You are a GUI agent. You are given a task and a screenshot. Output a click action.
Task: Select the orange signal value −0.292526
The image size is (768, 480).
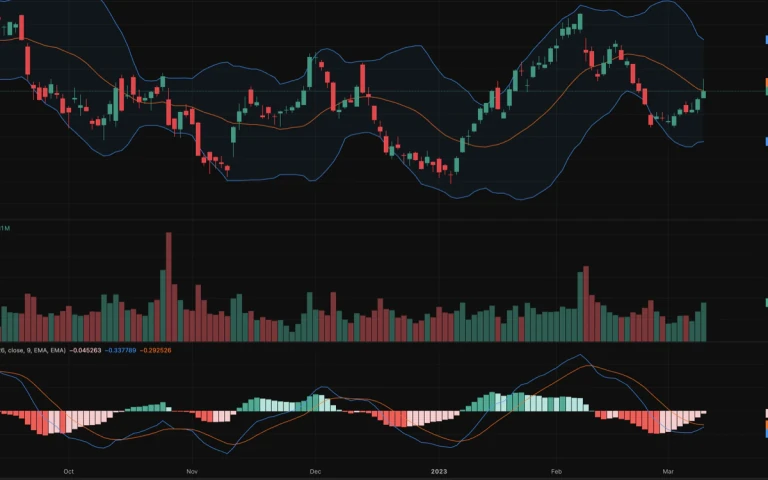point(156,351)
